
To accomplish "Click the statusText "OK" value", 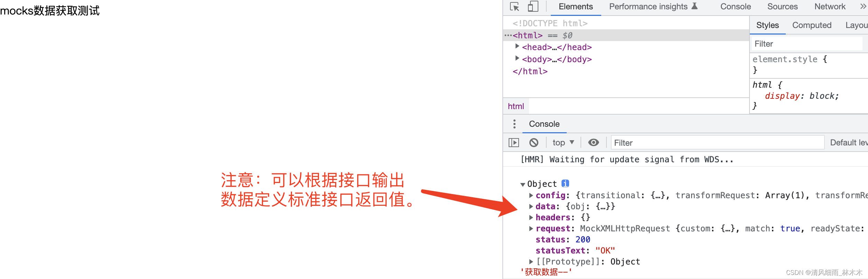I will tap(605, 251).
